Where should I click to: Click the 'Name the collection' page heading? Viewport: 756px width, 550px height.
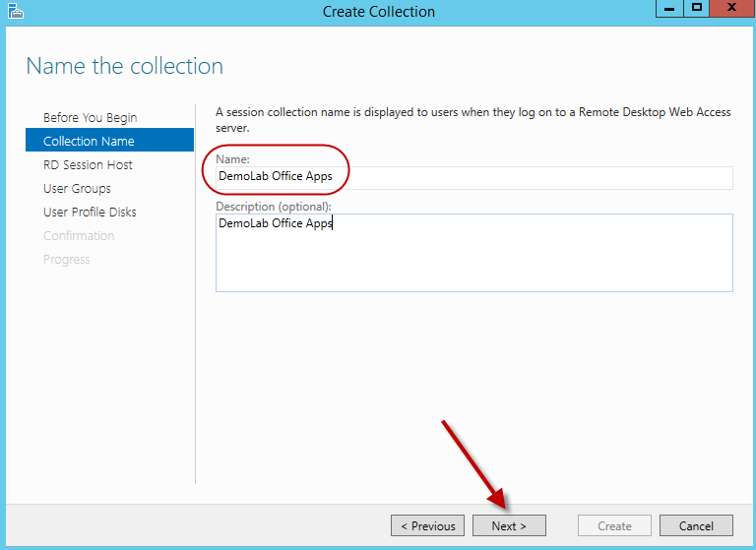click(124, 66)
